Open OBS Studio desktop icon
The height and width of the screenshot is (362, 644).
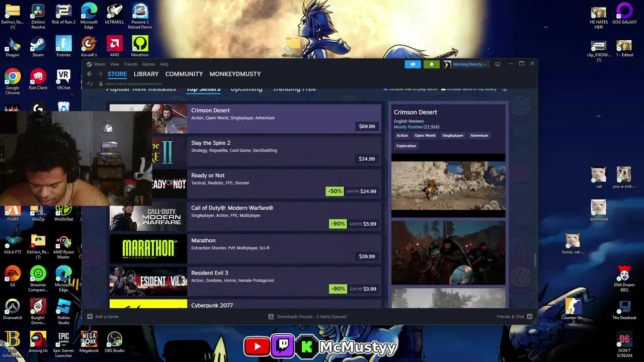coord(114,342)
